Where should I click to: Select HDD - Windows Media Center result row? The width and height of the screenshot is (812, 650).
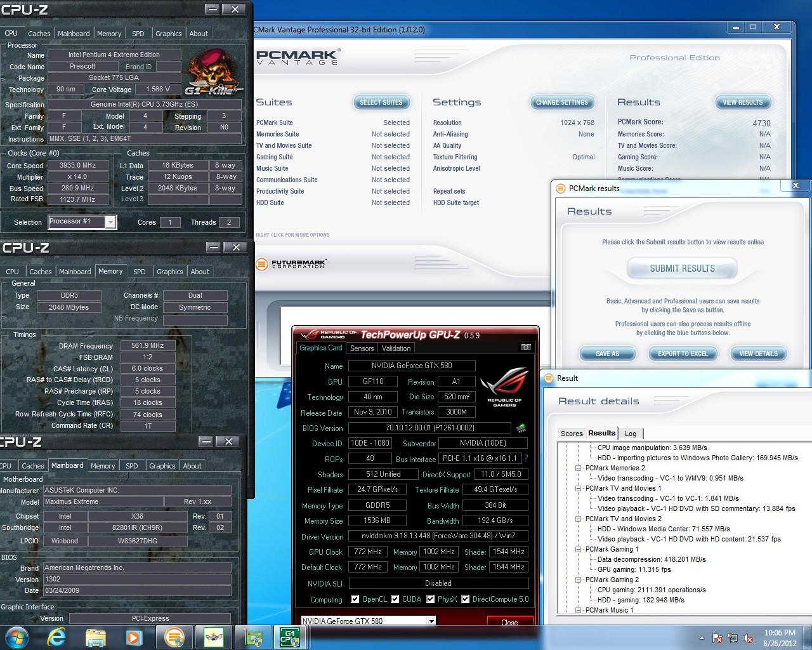[664, 529]
